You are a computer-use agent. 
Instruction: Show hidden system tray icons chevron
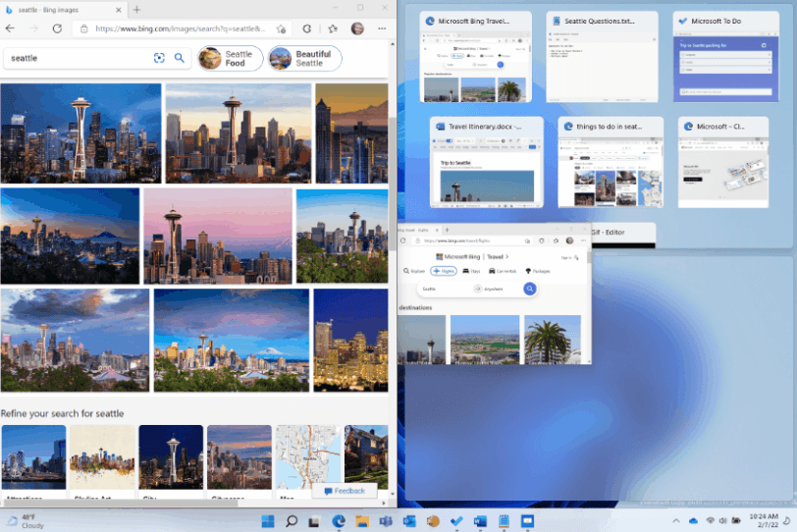(x=676, y=521)
